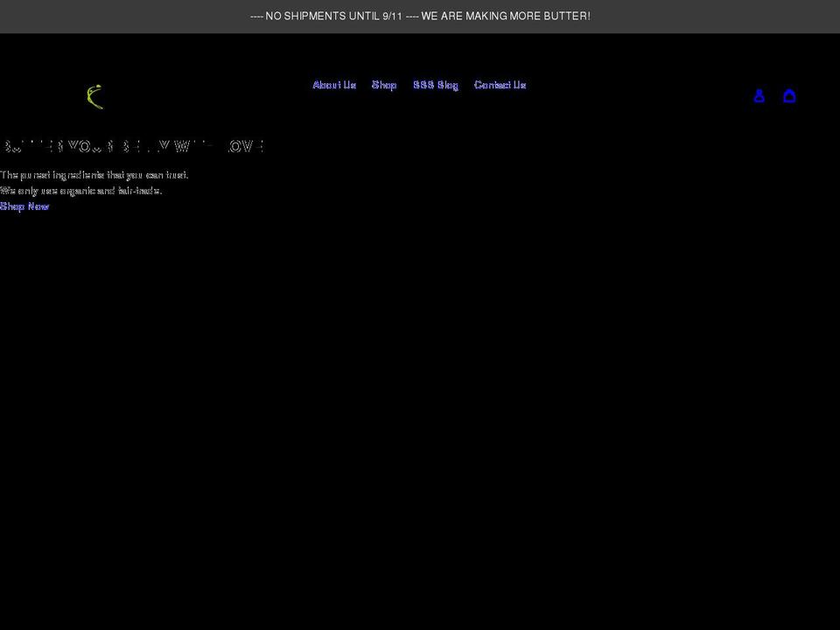Viewport: 840px width, 630px height.
Task: Open the shopping cart icon
Action: pyautogui.click(x=789, y=96)
